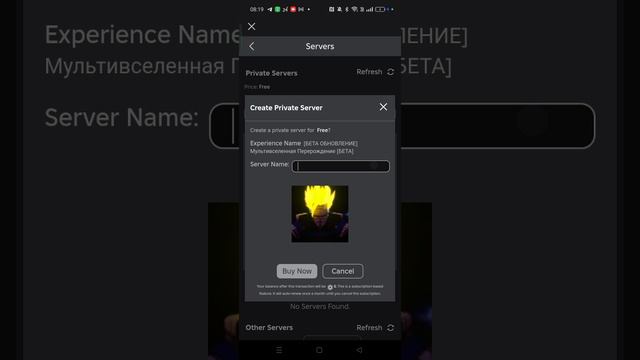Viewport: 640px width, 360px height.
Task: Close the Create Private Server dialog
Action: [x=383, y=107]
